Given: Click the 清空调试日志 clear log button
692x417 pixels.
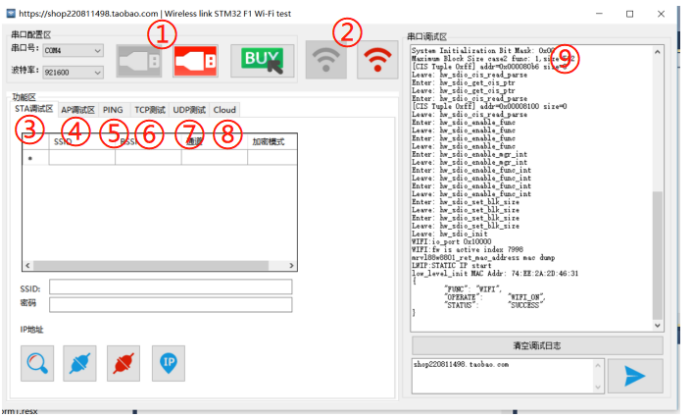Looking at the screenshot, I should [x=537, y=346].
